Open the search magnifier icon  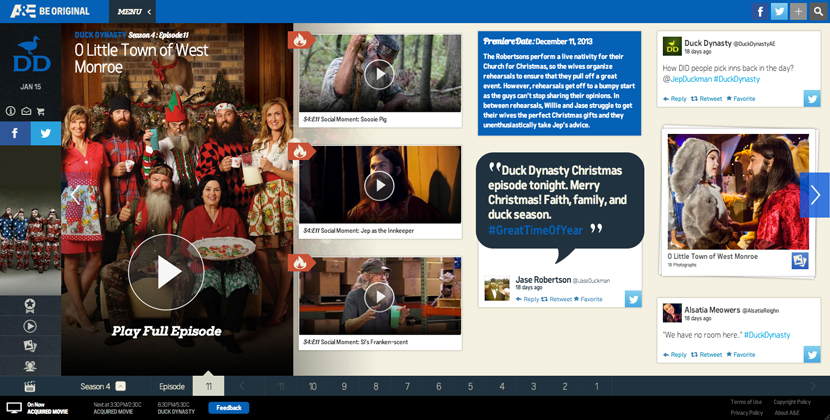tap(818, 11)
